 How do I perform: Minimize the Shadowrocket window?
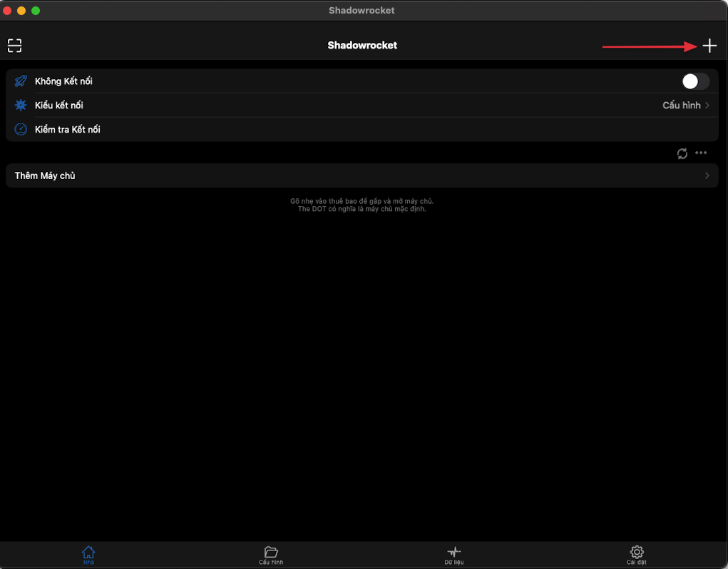click(x=21, y=10)
